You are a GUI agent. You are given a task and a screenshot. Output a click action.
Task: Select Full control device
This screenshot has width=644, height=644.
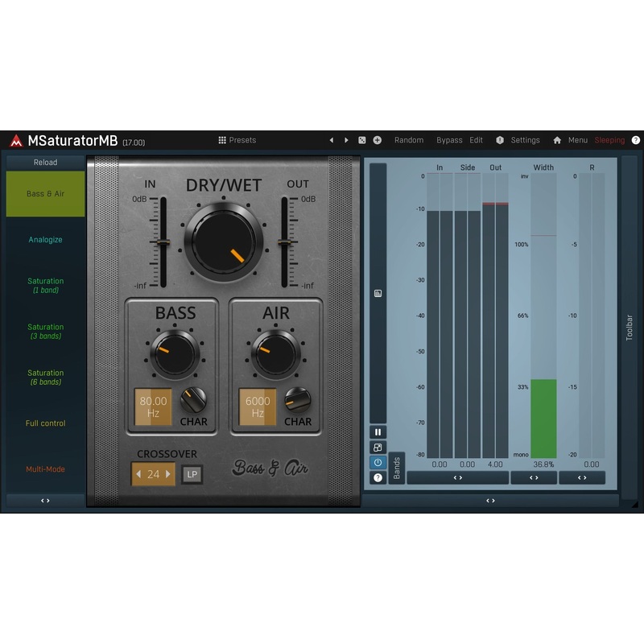tap(46, 423)
